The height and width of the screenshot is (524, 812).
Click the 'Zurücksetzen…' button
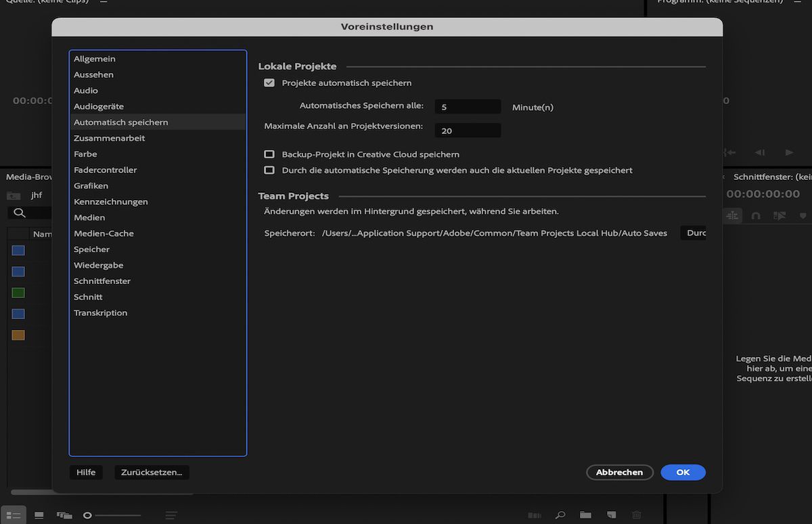[152, 472]
